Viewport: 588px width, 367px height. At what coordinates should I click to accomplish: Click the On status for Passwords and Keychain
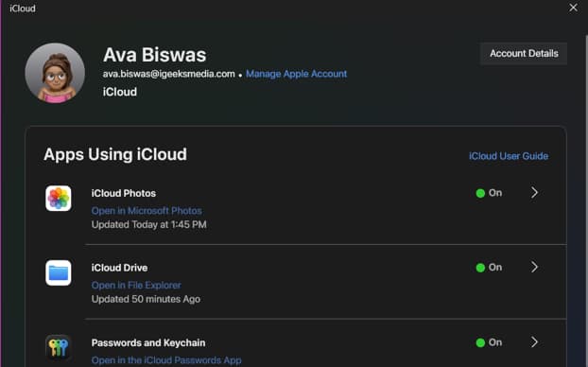pos(489,342)
